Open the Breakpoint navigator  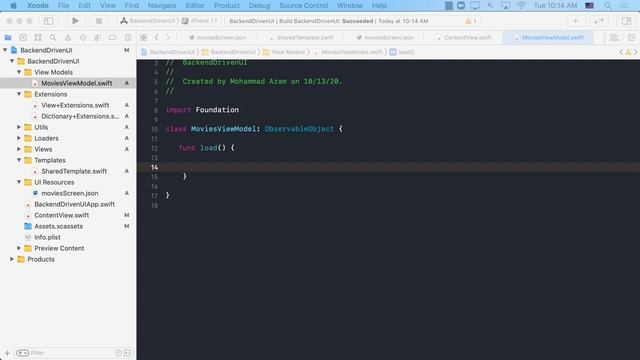[x=113, y=38]
